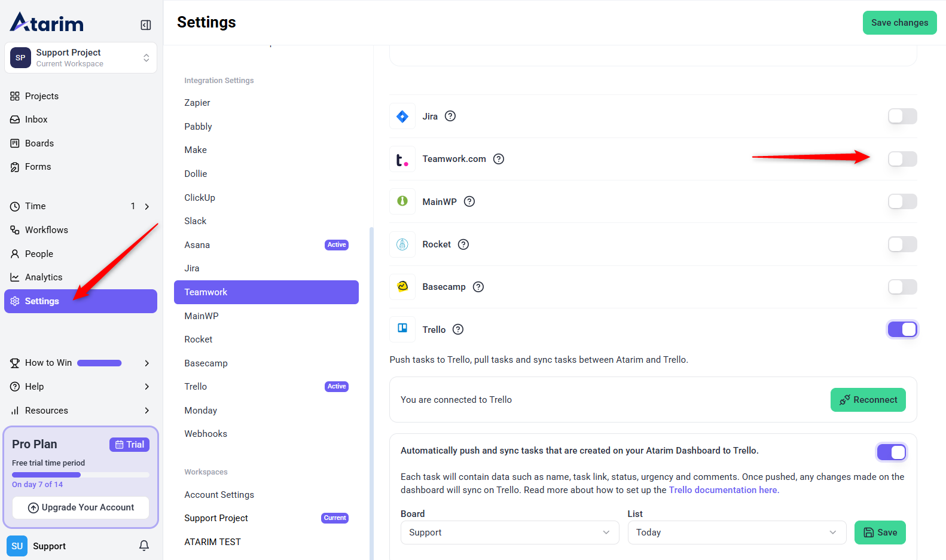This screenshot has height=560, width=946.
Task: Click the Trello logo icon
Action: pos(402,329)
